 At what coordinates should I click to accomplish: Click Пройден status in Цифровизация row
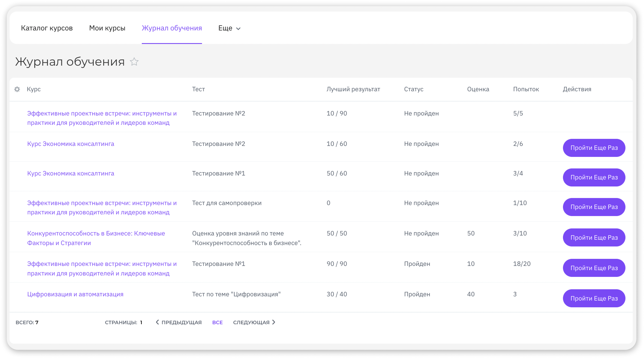point(417,294)
